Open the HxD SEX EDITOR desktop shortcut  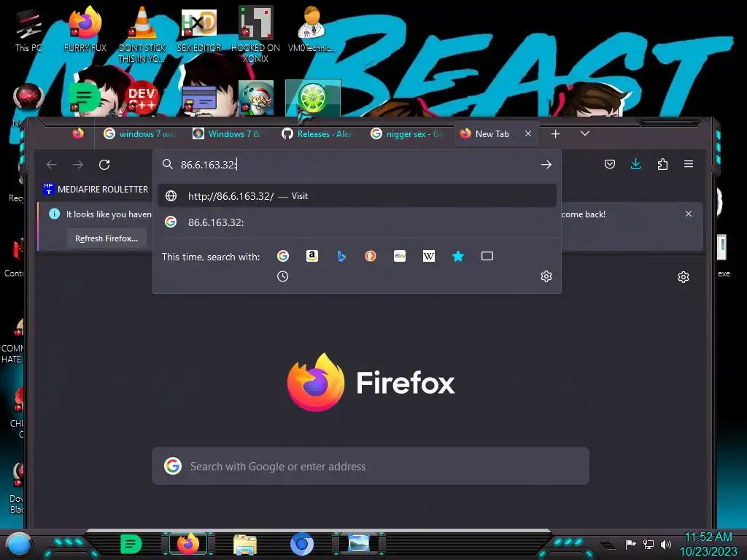198,31
